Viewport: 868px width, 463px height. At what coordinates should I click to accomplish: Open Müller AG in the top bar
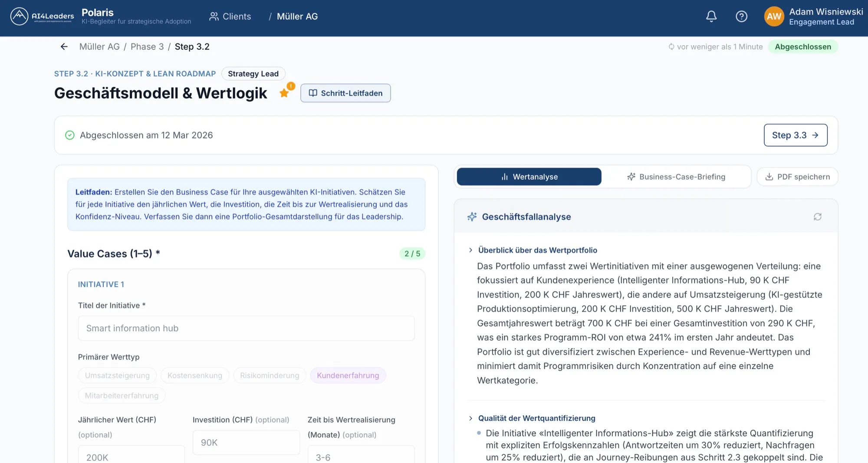pos(297,16)
